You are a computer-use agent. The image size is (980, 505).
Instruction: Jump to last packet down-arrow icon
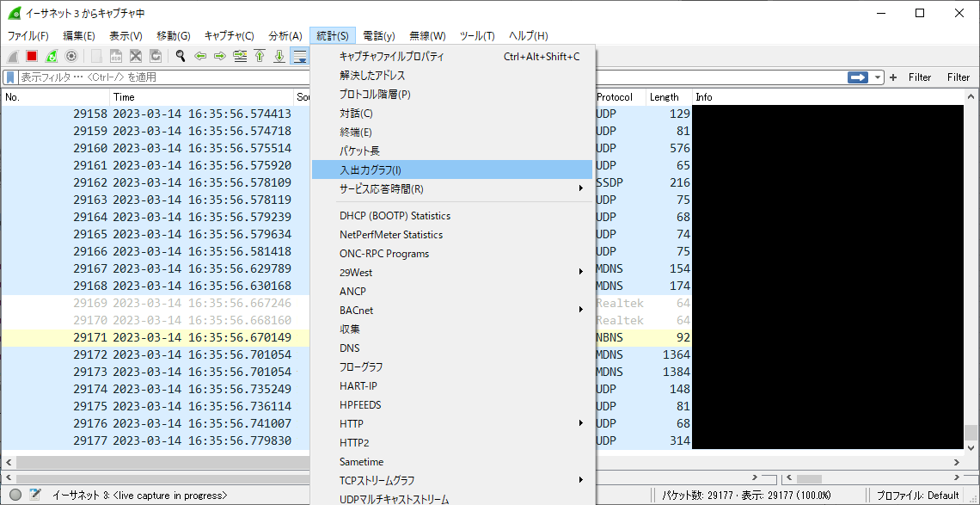(x=280, y=56)
